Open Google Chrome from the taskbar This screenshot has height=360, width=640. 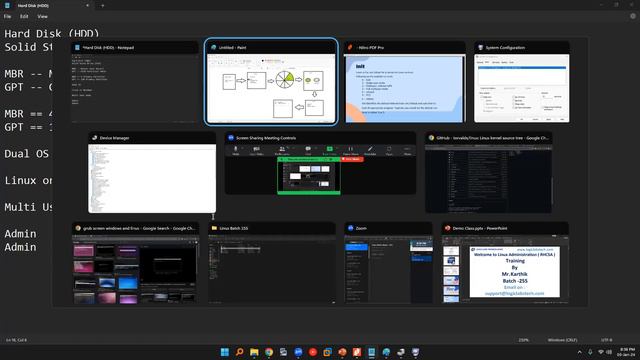tap(269, 352)
